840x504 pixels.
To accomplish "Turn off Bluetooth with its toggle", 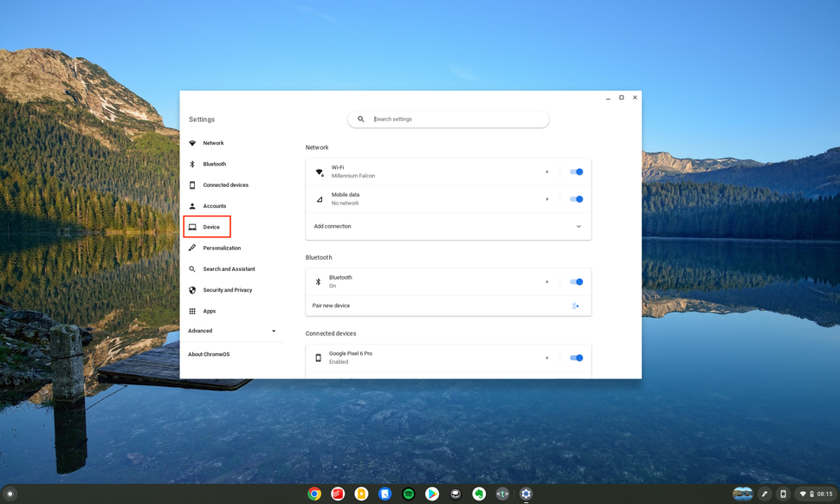I will (x=576, y=281).
